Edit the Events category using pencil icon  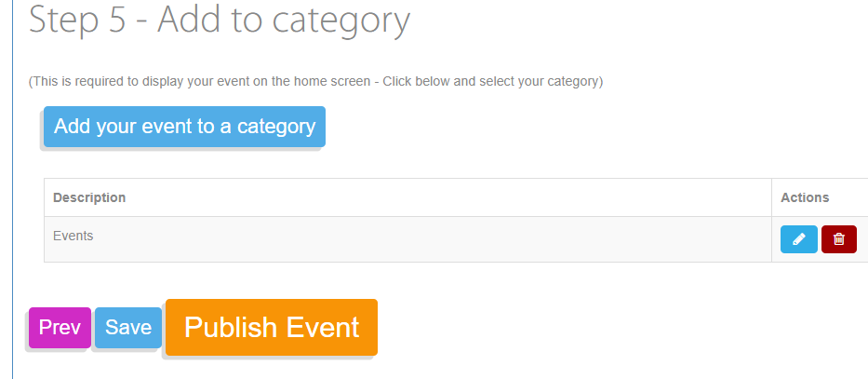(x=799, y=239)
